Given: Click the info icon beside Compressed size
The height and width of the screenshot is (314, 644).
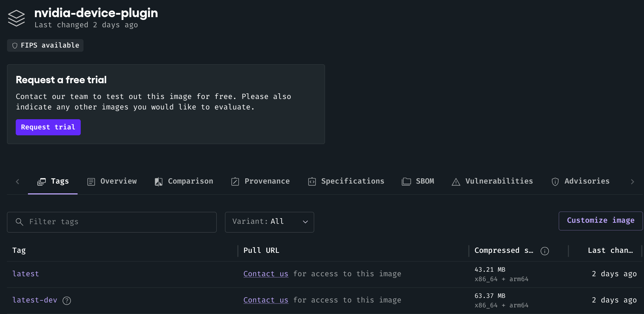Looking at the screenshot, I should click(x=545, y=251).
